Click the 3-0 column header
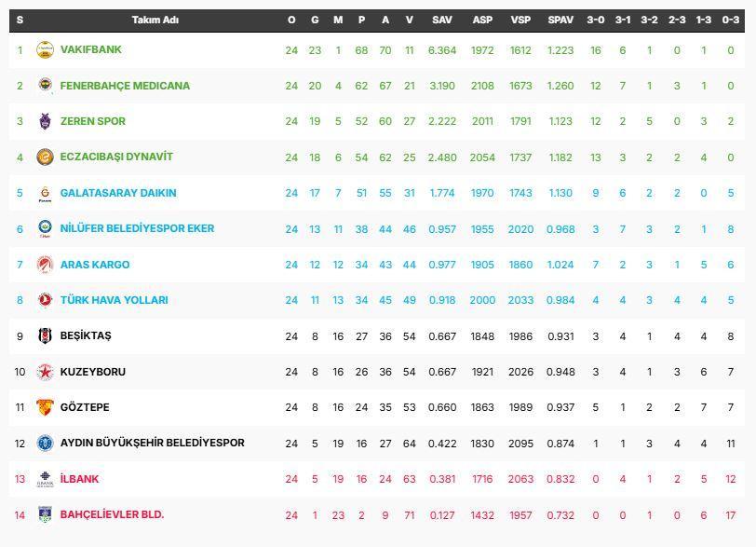Viewport: 756px width, 547px height. tap(596, 20)
